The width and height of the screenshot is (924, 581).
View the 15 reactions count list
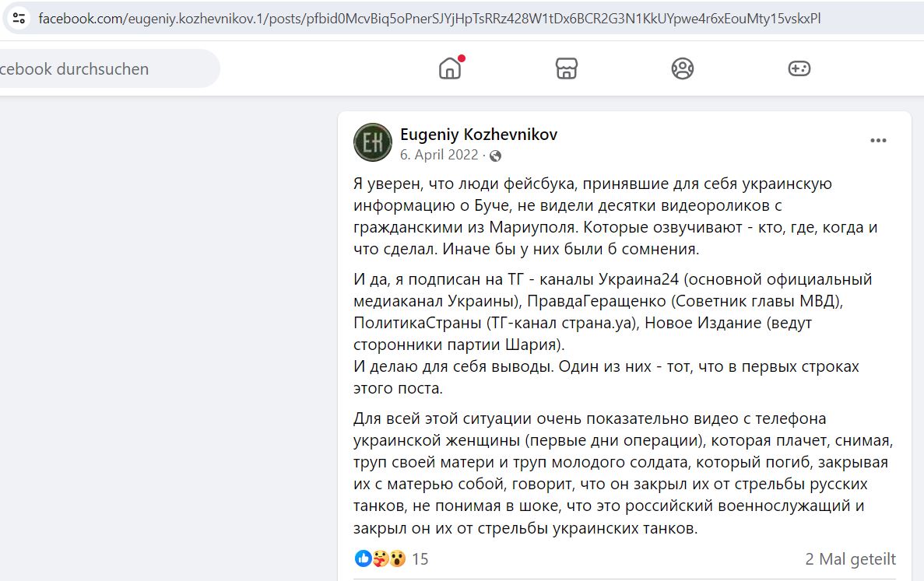420,558
